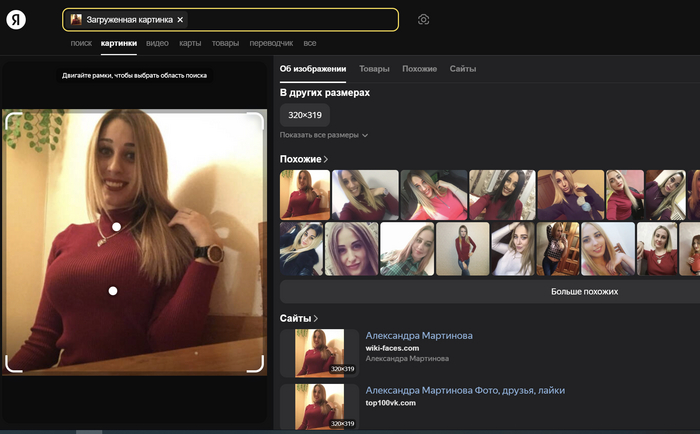Click the top-left crop frame corner handle

(13, 120)
